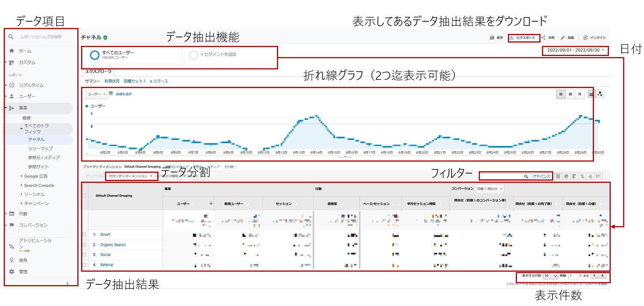Open the Insights (インサイト) icon
The width and height of the screenshot is (644, 306).
click(585, 38)
